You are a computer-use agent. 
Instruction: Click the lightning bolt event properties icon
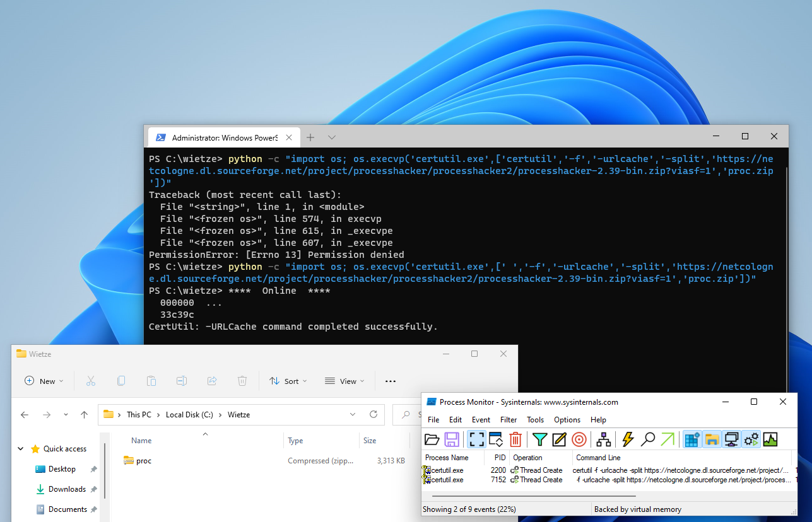(628, 439)
